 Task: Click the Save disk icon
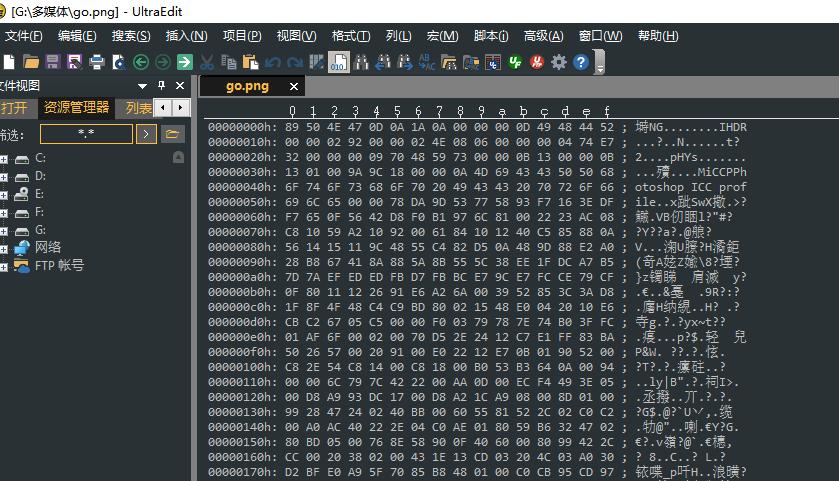pos(53,62)
